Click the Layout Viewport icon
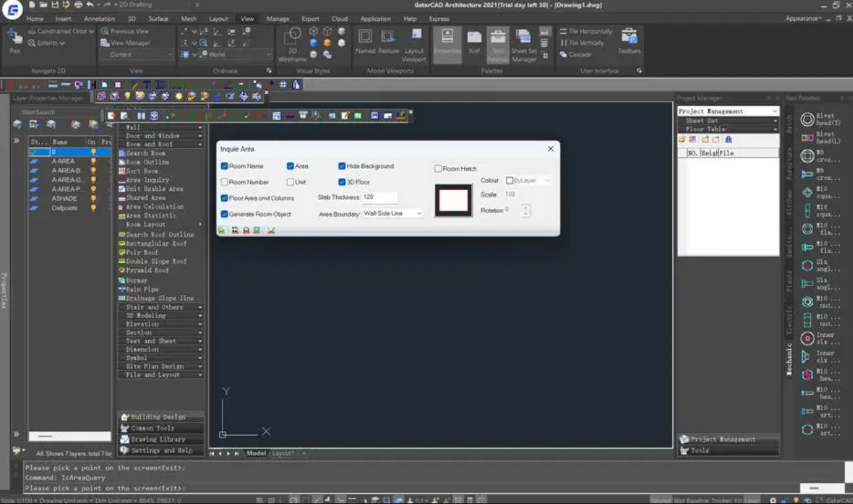 (414, 44)
